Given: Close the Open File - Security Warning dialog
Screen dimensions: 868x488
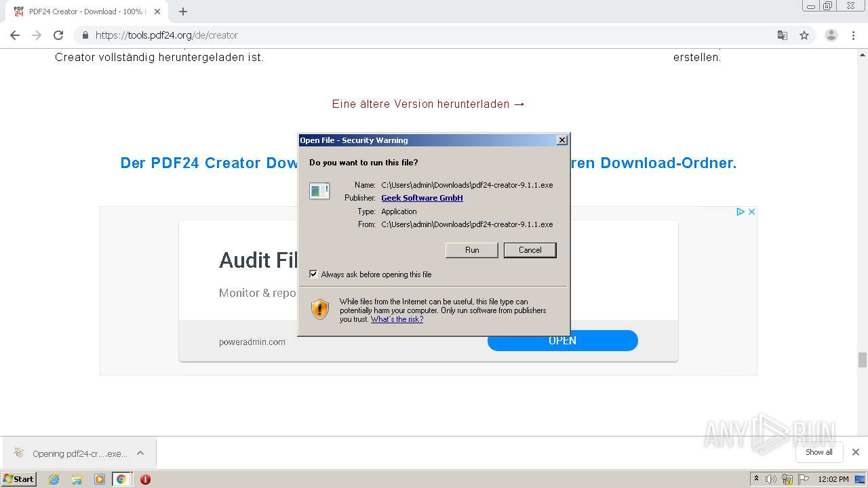Looking at the screenshot, I should pos(562,140).
